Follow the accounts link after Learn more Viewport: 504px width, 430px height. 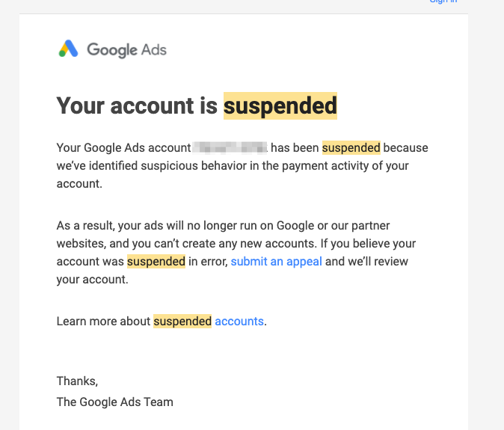[x=239, y=321]
